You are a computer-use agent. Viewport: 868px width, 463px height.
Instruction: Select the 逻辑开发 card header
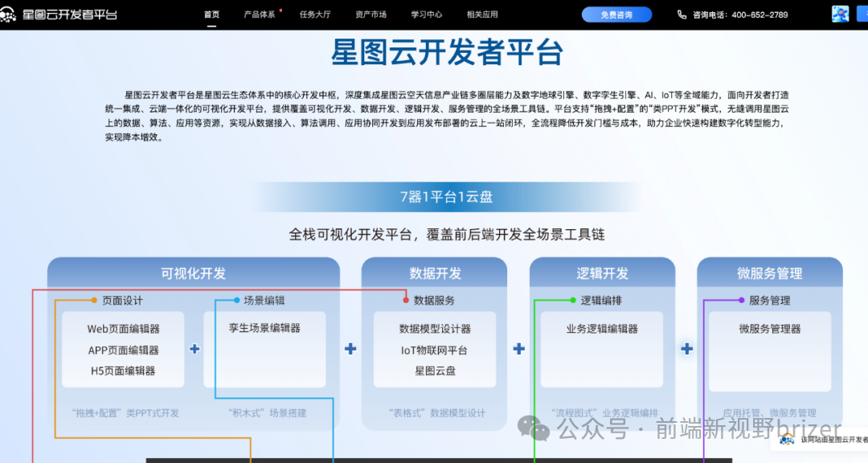pyautogui.click(x=602, y=273)
